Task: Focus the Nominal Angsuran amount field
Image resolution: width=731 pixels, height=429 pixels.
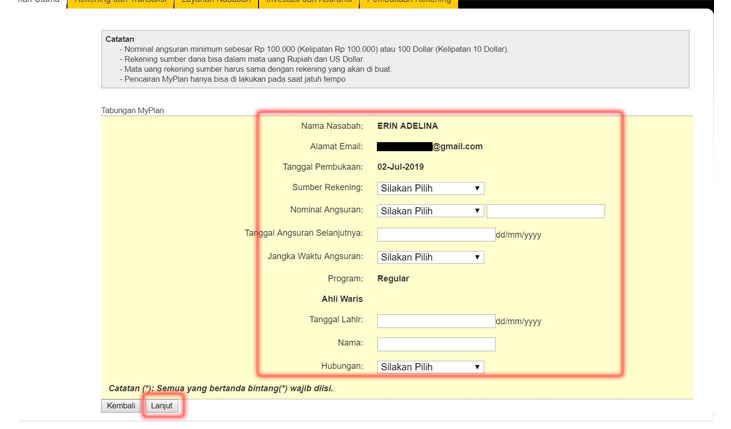Action: pyautogui.click(x=545, y=211)
